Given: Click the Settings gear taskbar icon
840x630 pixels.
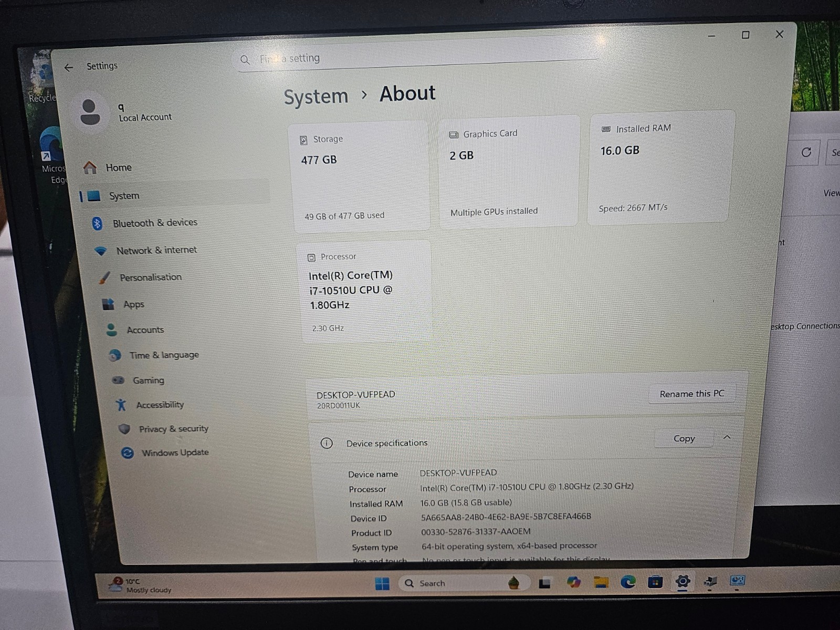Looking at the screenshot, I should click(682, 581).
